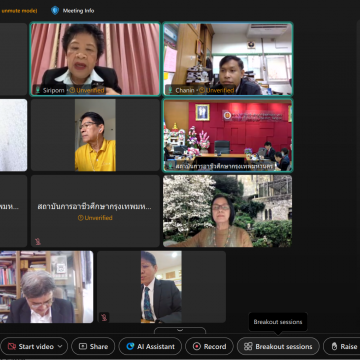Viewport: 360px width, 360px height.
Task: Click the muted mic icon on the camera-off tile
Action: tap(38, 241)
